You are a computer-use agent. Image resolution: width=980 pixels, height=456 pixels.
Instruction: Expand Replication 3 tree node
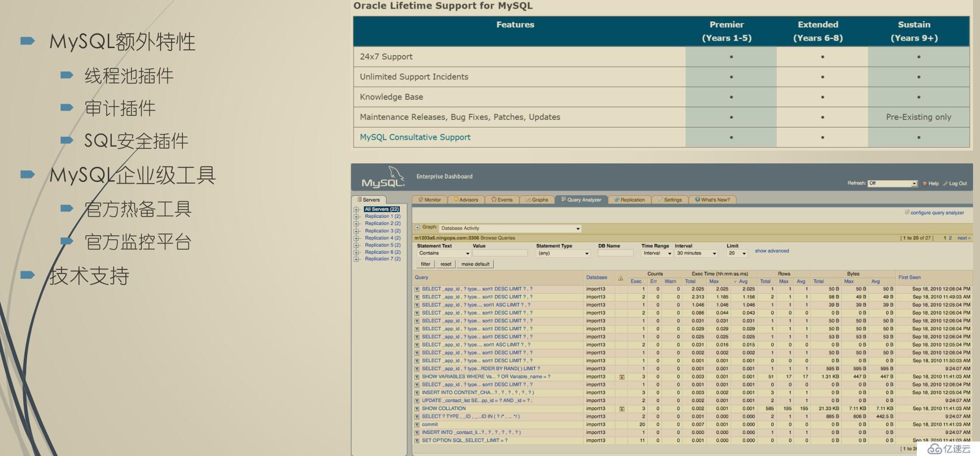point(357,231)
